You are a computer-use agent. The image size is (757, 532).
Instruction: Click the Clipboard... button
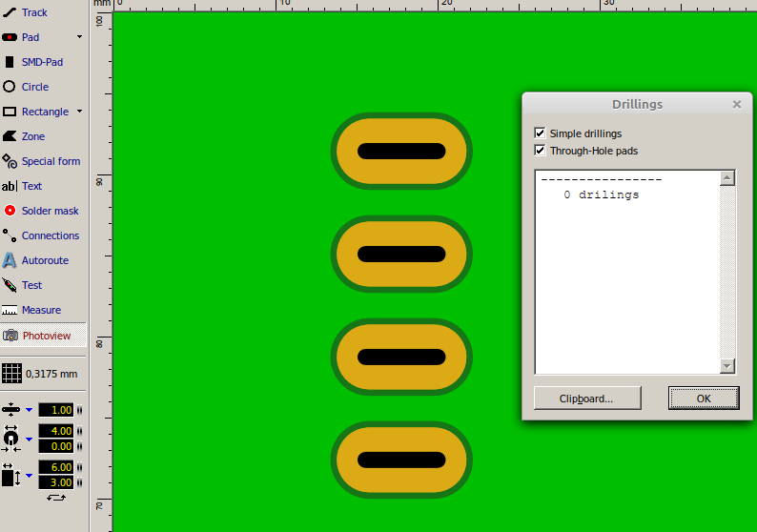(587, 399)
